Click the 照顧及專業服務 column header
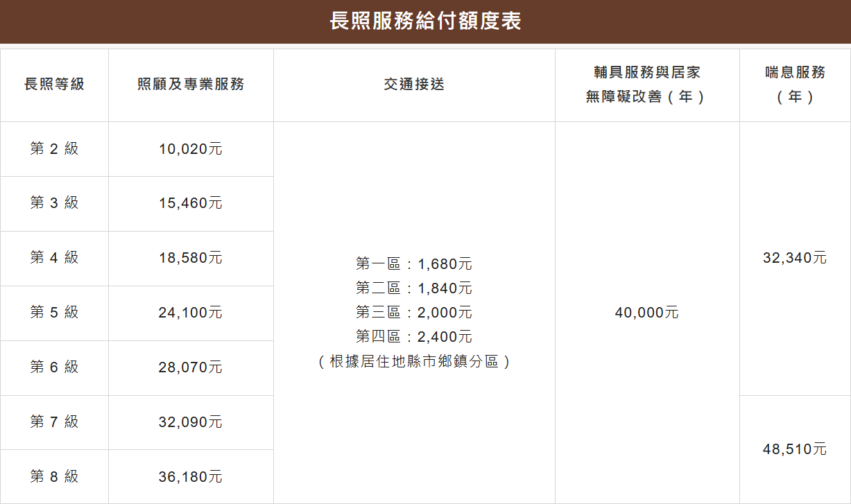851x504 pixels. (x=191, y=85)
